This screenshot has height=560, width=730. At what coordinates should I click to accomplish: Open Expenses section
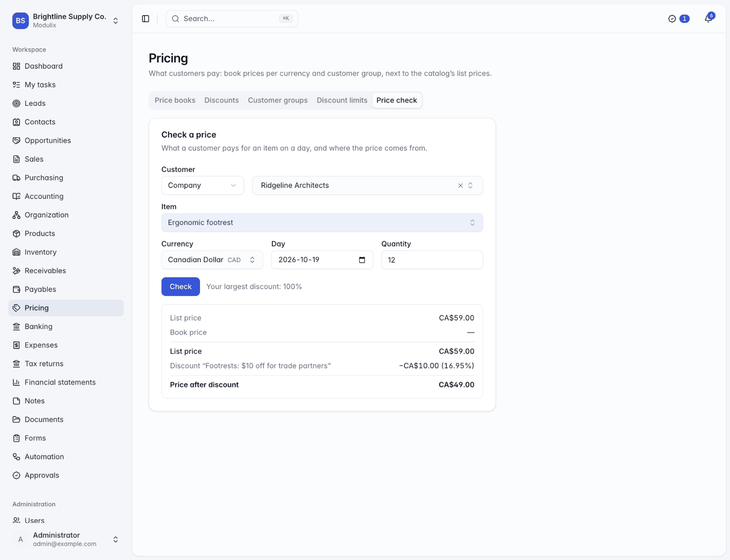[66, 345]
